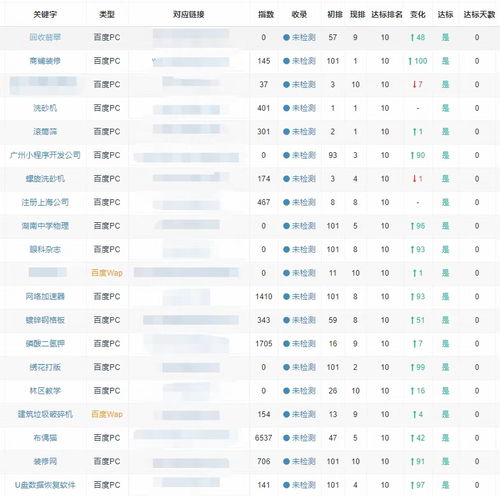500x496 pixels.
Task: Click the 变化 column header
Action: pos(418,15)
